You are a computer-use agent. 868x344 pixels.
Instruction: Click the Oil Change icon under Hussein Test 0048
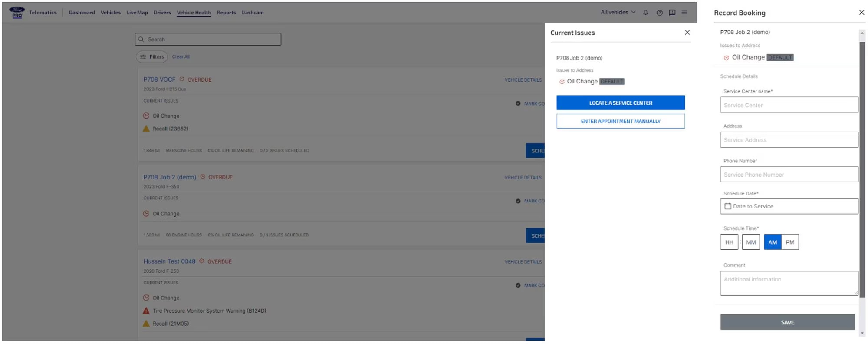(146, 298)
